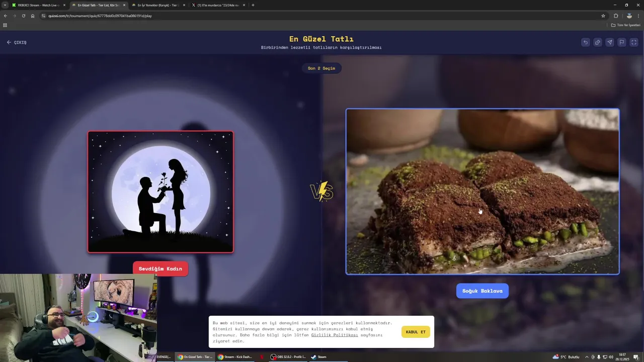Click the En Güzel Tatlı title heading

(321, 39)
